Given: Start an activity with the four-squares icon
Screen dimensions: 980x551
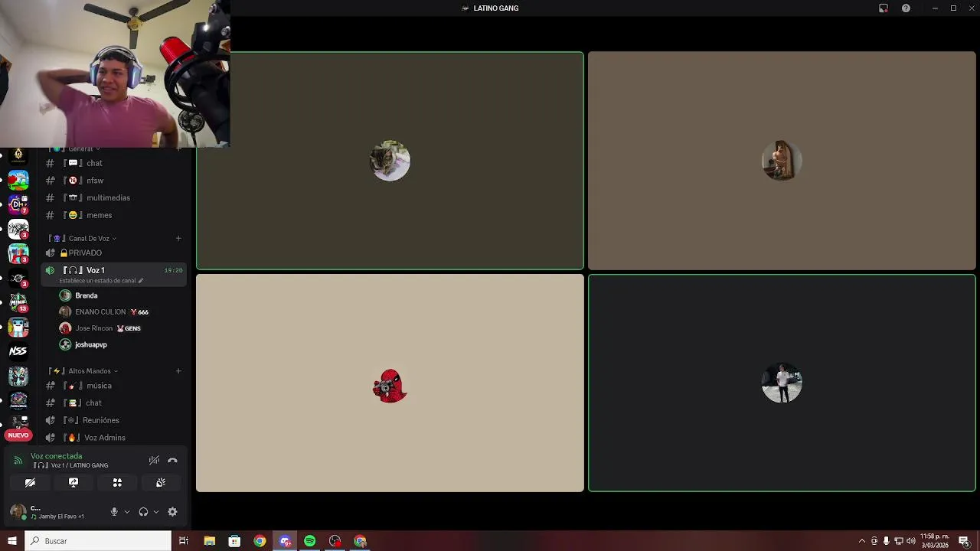Looking at the screenshot, I should 117,483.
